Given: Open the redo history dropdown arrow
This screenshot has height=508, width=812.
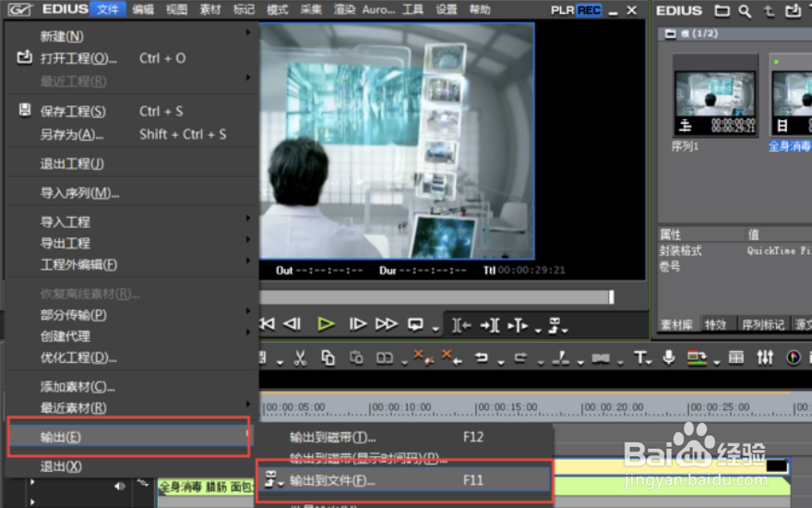Looking at the screenshot, I should point(540,362).
